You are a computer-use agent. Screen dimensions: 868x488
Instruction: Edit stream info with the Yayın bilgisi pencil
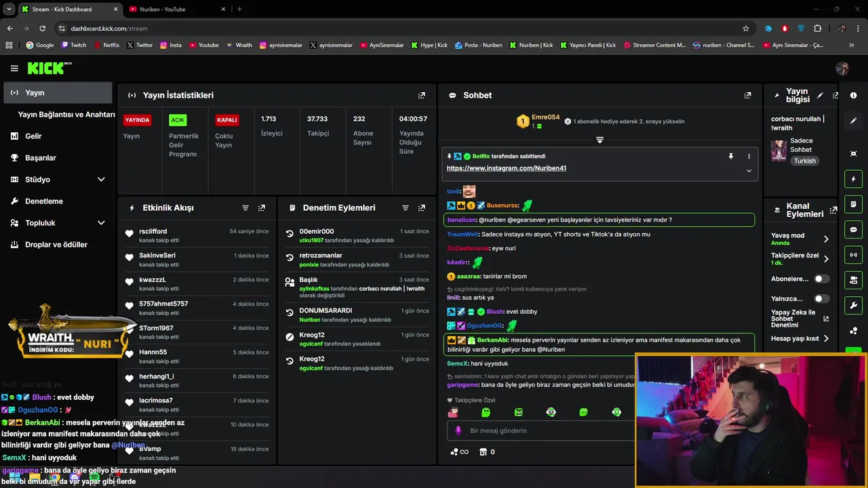tap(820, 96)
